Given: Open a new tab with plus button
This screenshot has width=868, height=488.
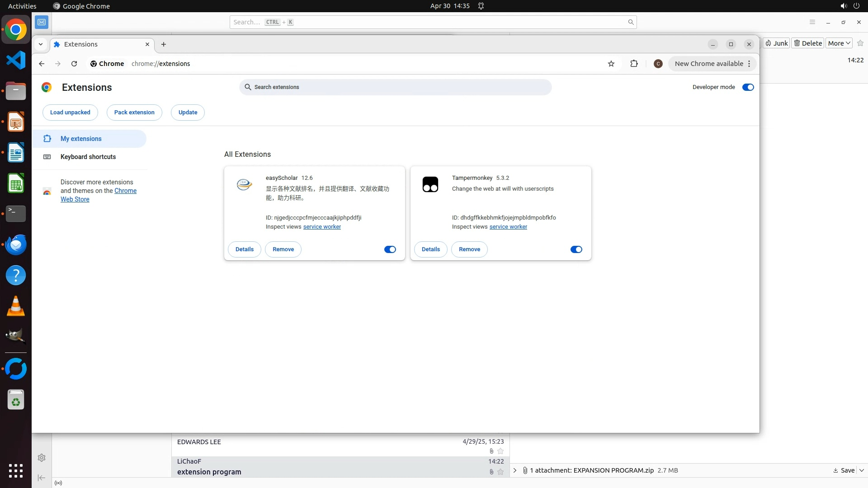Looking at the screenshot, I should click(164, 44).
